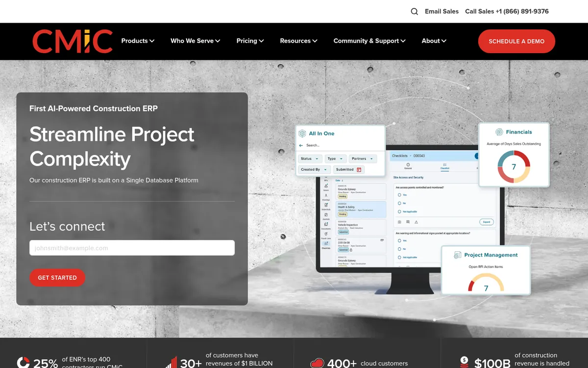Screen dimensions: 588x368
Task: Open the Type filter dropdown
Action: pyautogui.click(x=336, y=159)
